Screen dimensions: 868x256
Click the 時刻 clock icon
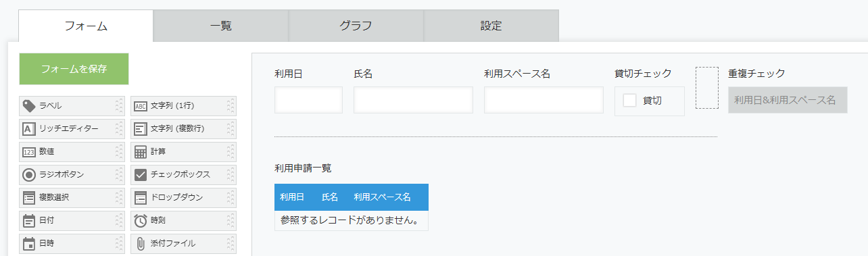click(140, 221)
